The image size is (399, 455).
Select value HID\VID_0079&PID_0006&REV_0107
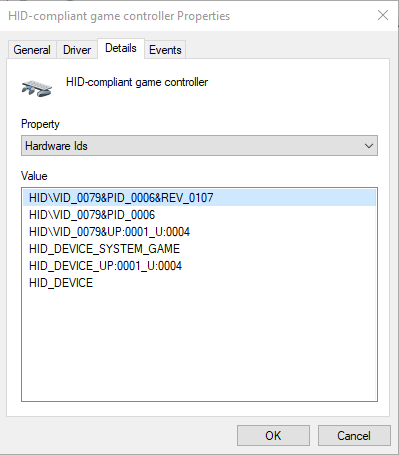[x=199, y=198]
